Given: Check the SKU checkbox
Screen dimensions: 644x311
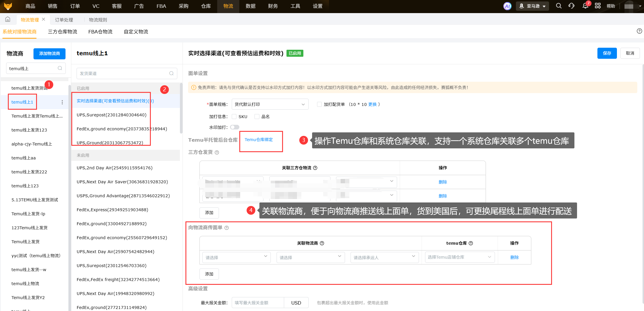Looking at the screenshot, I should click(x=234, y=117).
